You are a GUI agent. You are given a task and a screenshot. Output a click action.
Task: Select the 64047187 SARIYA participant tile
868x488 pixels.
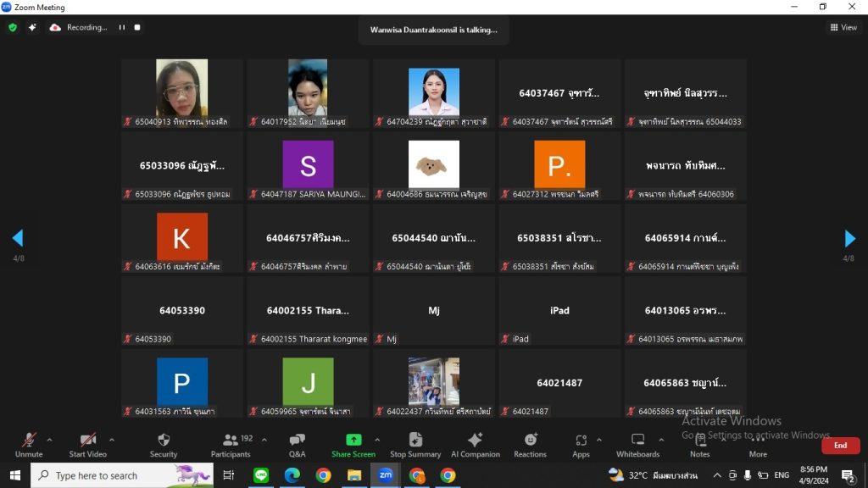click(x=308, y=166)
